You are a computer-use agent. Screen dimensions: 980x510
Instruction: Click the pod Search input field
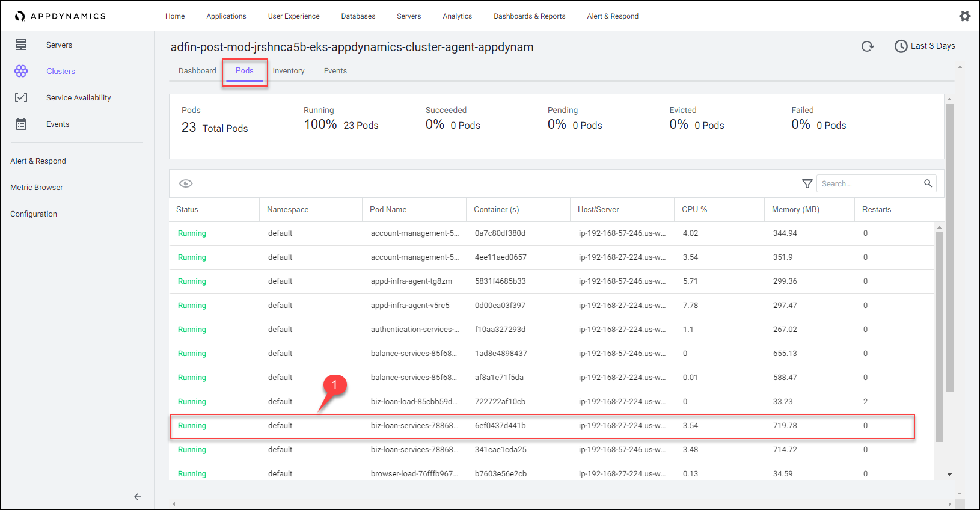869,183
